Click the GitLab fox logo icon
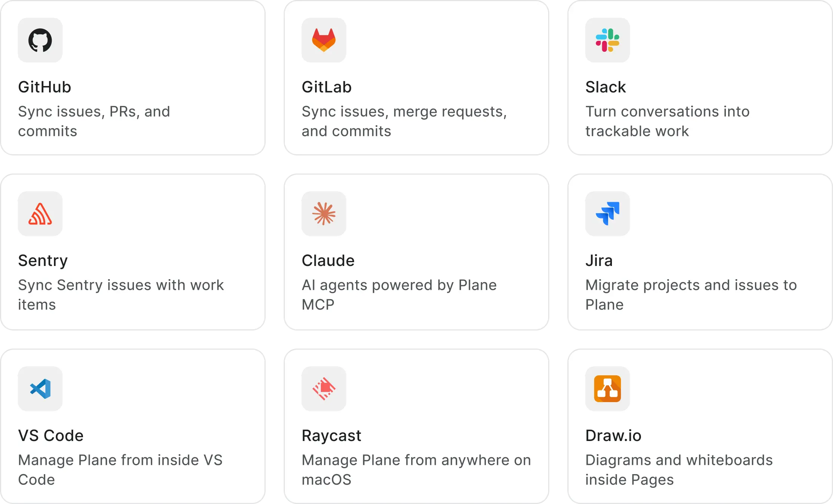833x504 pixels. pos(324,40)
